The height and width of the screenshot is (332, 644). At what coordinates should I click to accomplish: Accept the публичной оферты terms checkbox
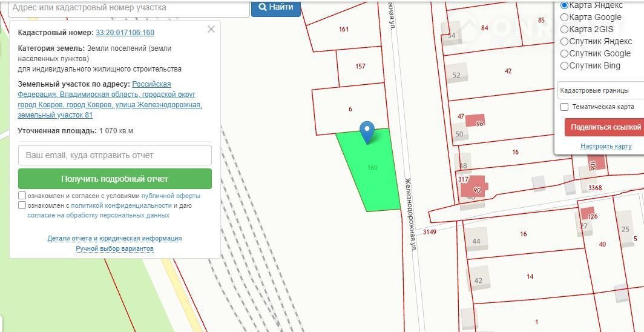[x=22, y=196]
